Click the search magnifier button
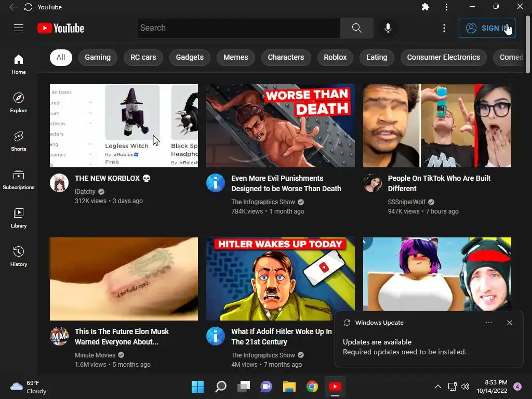This screenshot has width=532, height=399. tap(356, 28)
